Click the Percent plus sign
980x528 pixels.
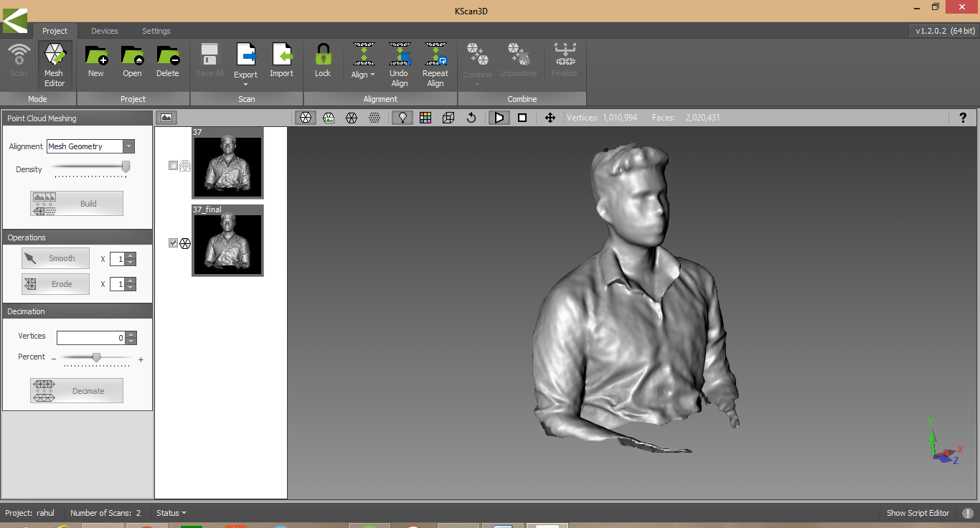141,360
